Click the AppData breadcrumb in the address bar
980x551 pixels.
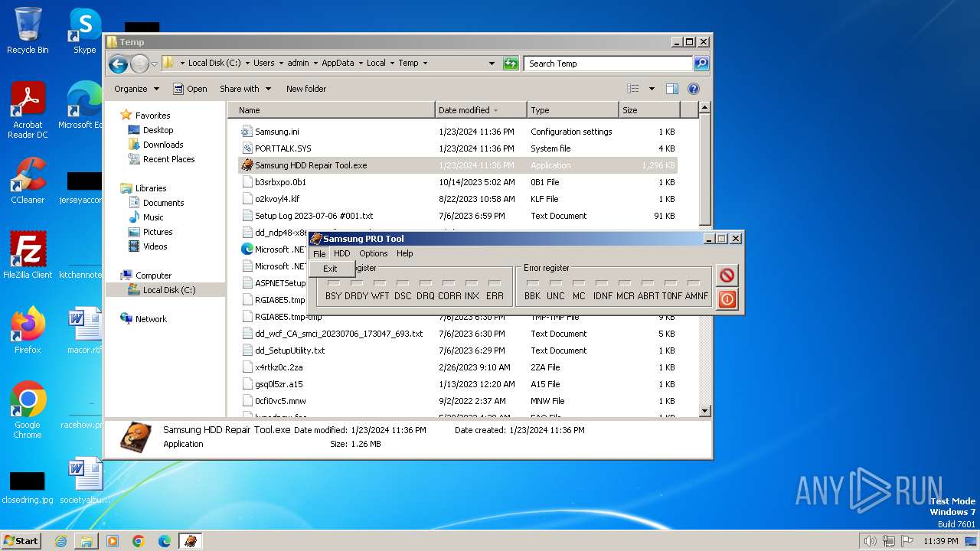338,64
